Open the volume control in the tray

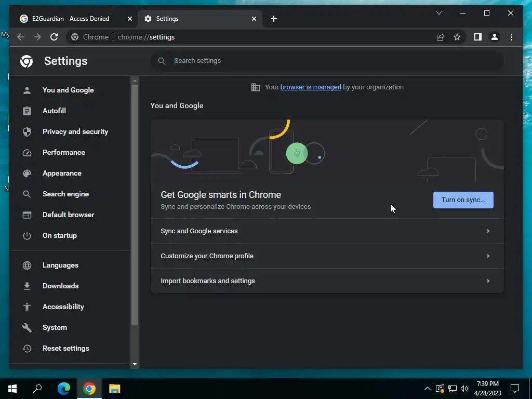click(464, 389)
